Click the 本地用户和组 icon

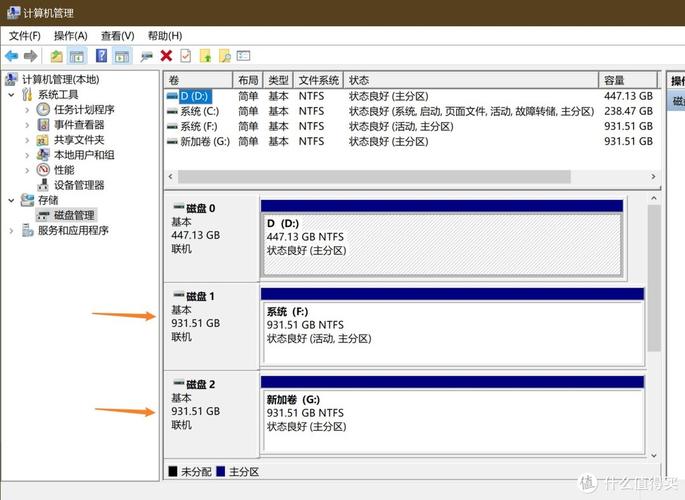43,155
